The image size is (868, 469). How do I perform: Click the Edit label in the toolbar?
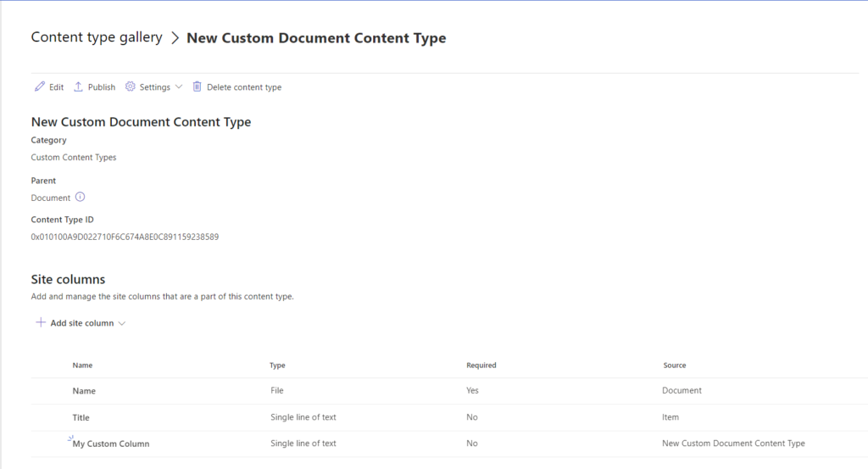[57, 87]
